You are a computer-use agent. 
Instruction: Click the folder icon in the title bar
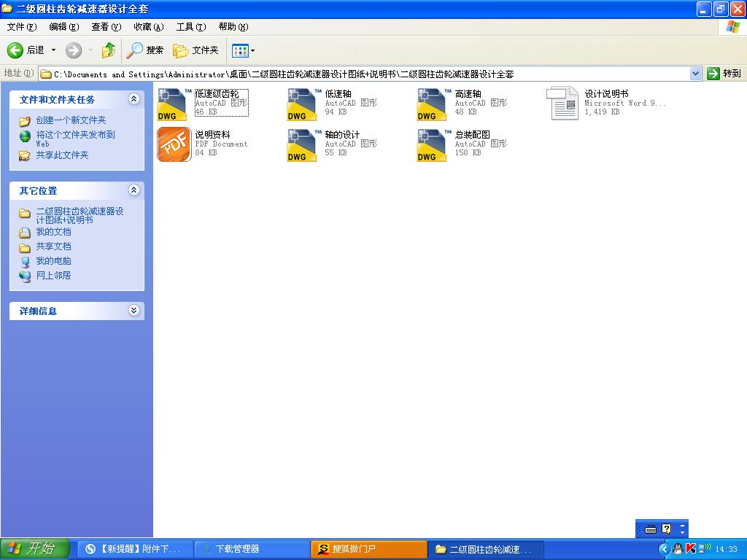click(x=7, y=8)
